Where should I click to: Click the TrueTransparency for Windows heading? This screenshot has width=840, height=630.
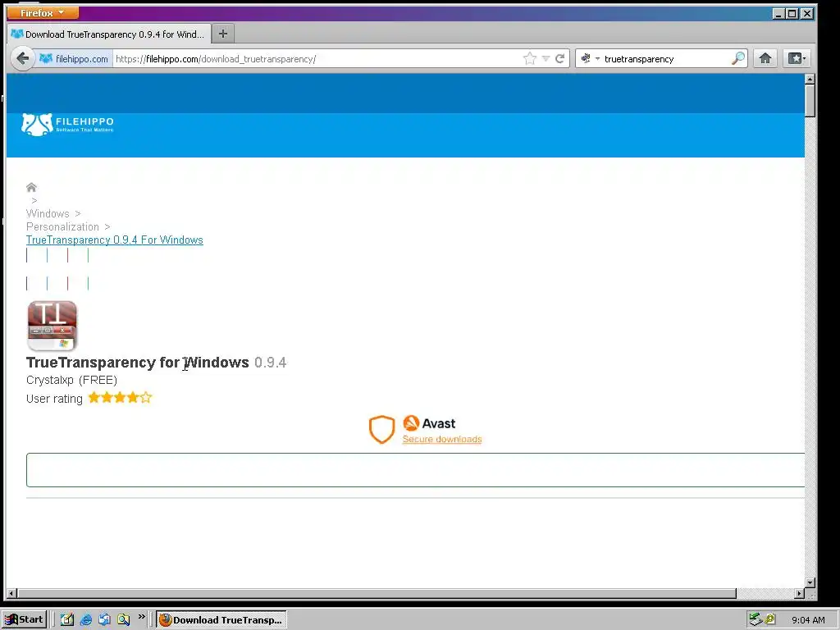click(x=138, y=363)
